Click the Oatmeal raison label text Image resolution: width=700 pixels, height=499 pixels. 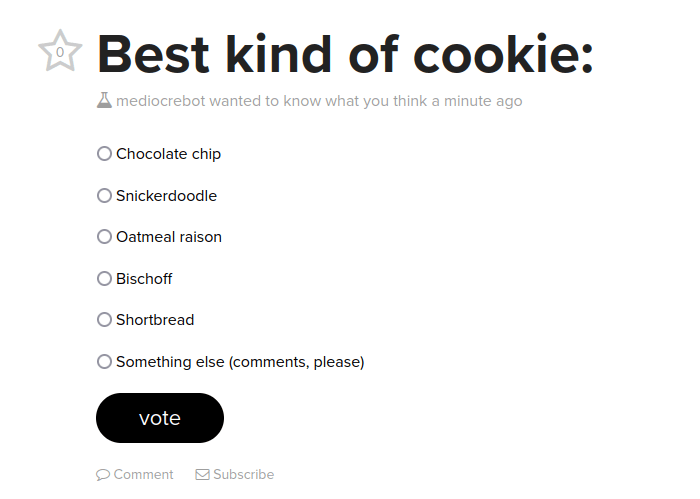(169, 237)
